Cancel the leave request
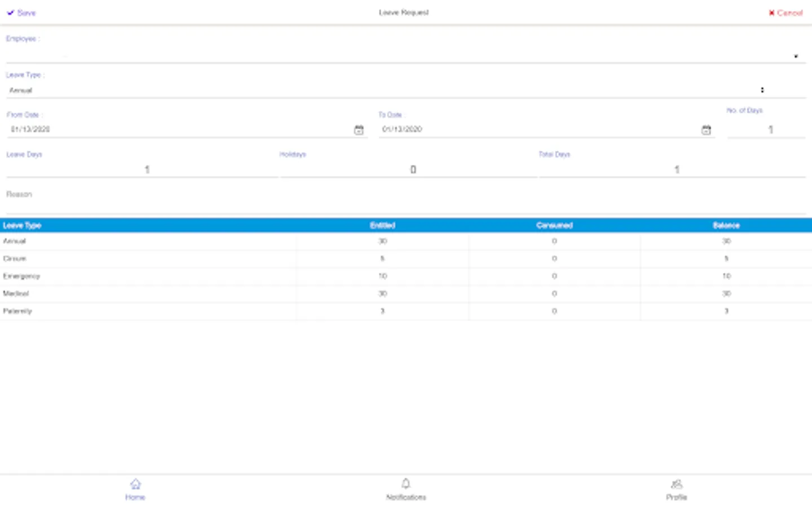Image resolution: width=812 pixels, height=508 pixels. click(x=785, y=12)
